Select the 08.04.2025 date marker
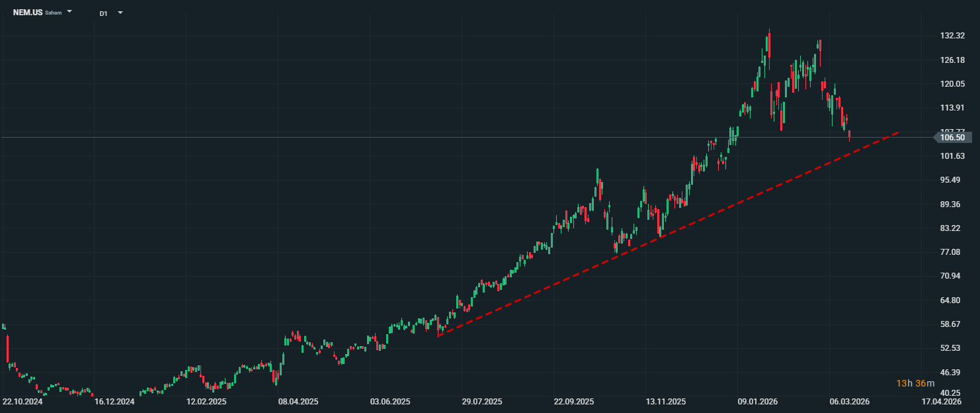This screenshot has width=980, height=413. 298,402
